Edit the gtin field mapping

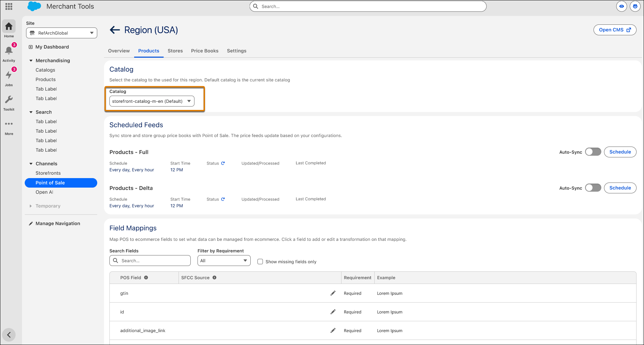pyautogui.click(x=333, y=293)
